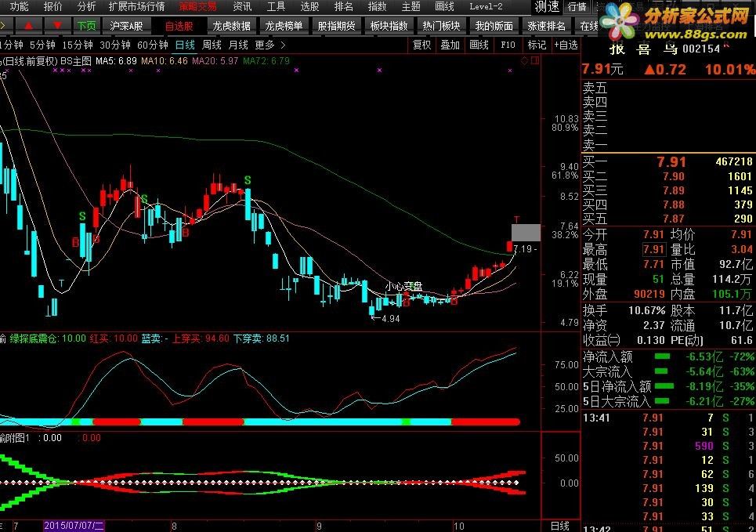Click the 日线 label at bottom right
This screenshot has height=532, width=756.
pyautogui.click(x=560, y=527)
